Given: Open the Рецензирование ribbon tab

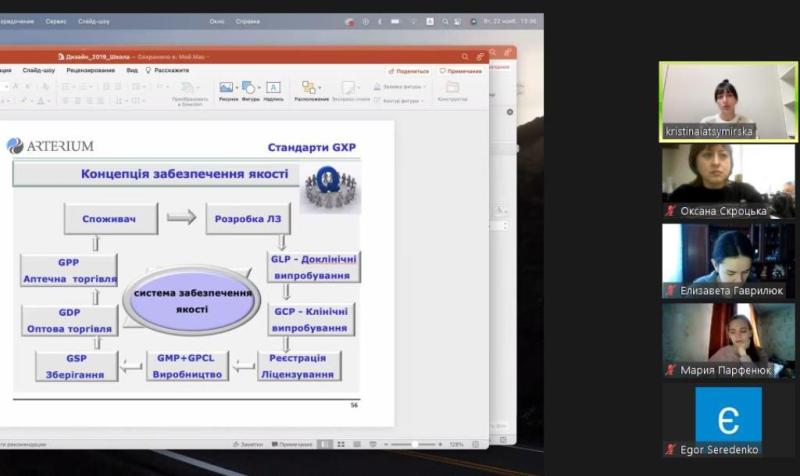Looking at the screenshot, I should pos(90,70).
